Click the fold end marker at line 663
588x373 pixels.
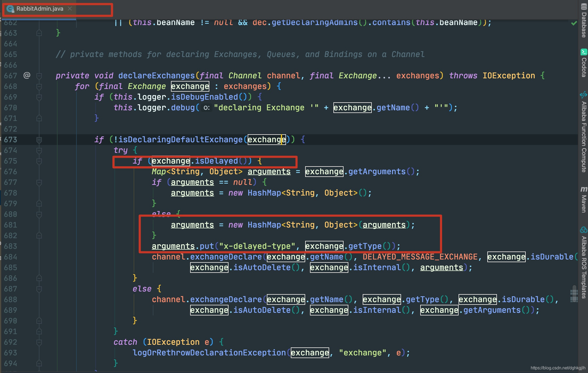tap(39, 33)
